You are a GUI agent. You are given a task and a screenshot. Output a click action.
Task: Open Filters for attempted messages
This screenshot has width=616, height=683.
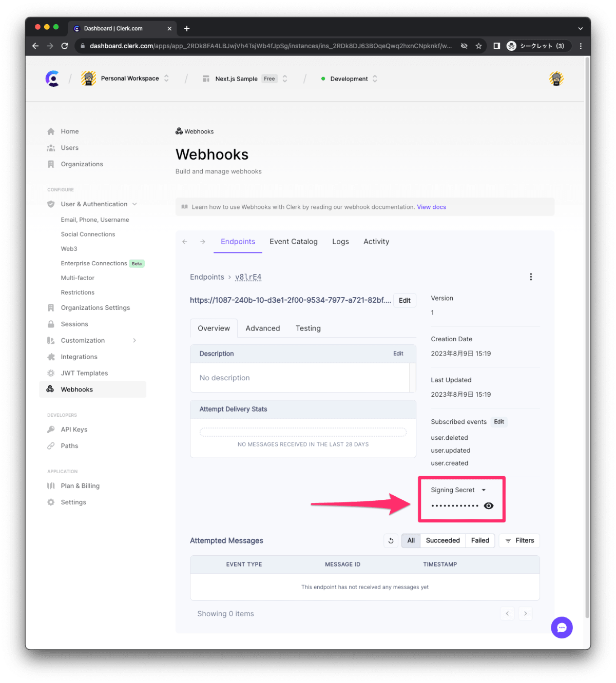click(x=519, y=540)
